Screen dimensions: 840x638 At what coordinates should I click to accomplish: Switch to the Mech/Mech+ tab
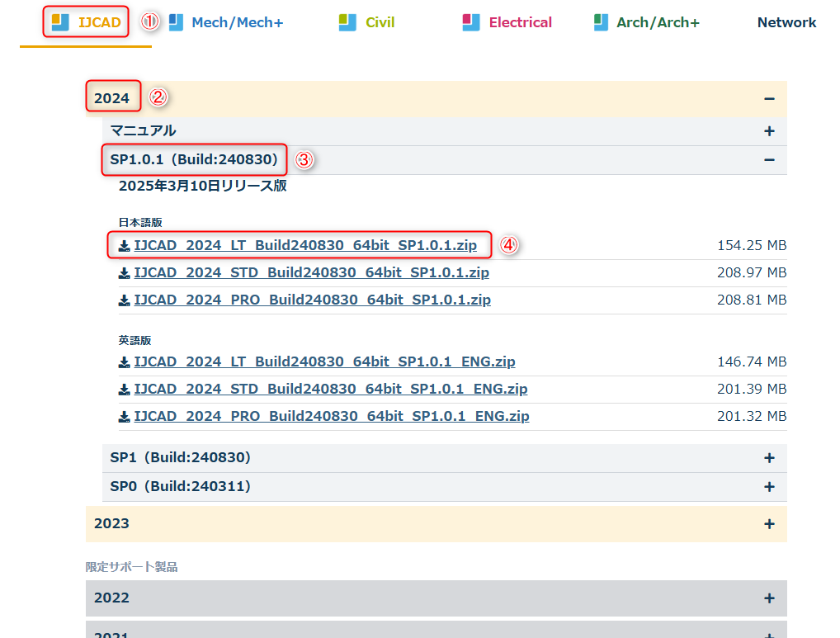(x=225, y=22)
